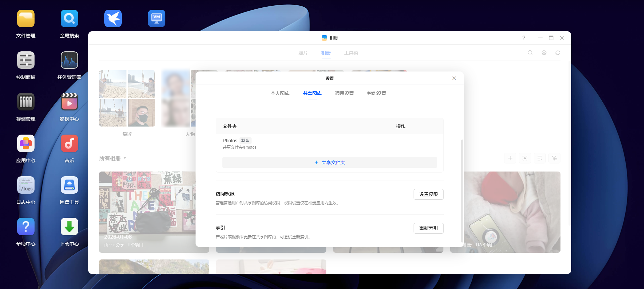Open 应用中心 on the desktop
644x289 pixels.
coord(26,144)
